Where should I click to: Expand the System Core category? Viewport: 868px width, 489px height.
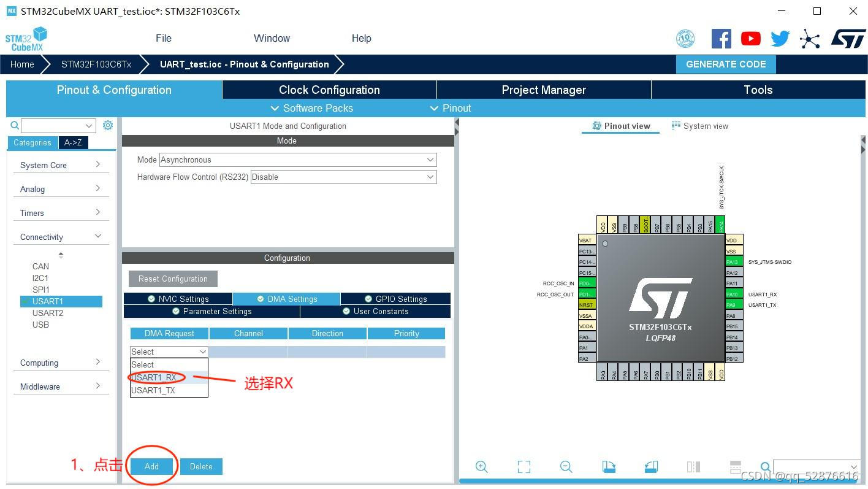pyautogui.click(x=60, y=165)
